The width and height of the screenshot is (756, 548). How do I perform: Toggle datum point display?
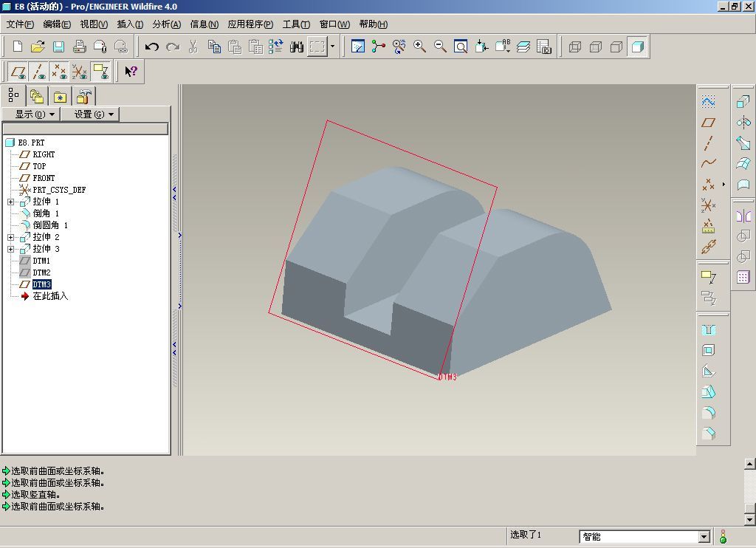(59, 72)
